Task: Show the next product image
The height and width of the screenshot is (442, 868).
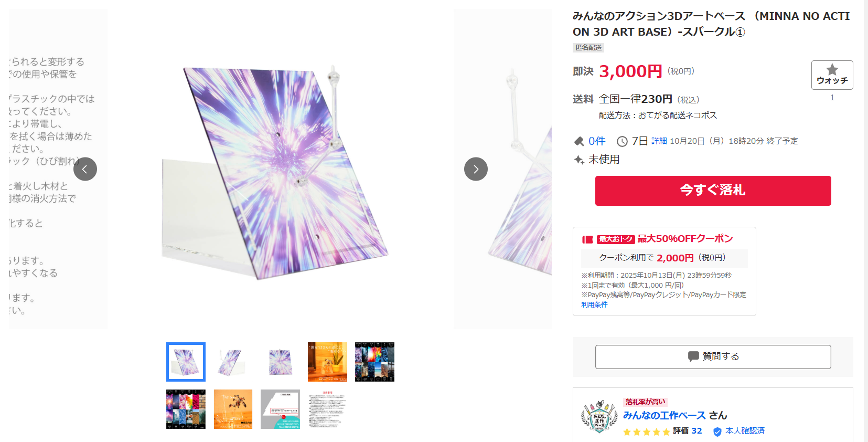Action: (x=476, y=169)
